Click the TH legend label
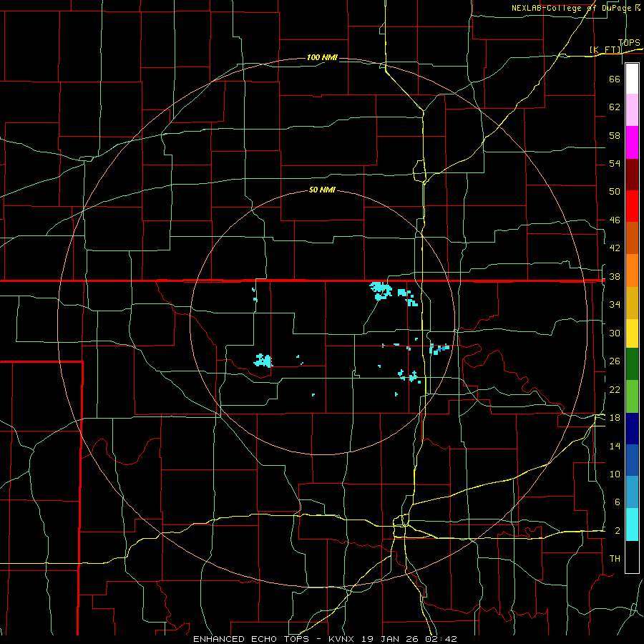Screen dimensions: 644x644 click(615, 559)
